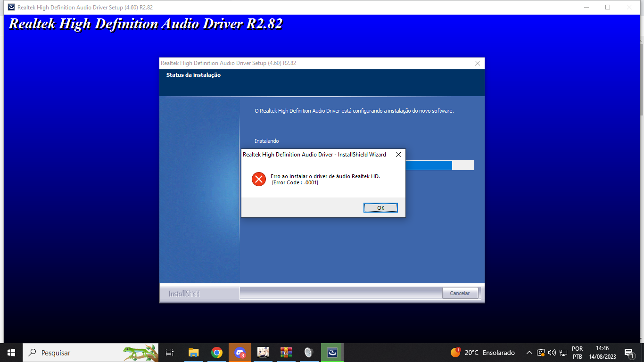Maximize the outer Realtek setup window

(x=608, y=7)
